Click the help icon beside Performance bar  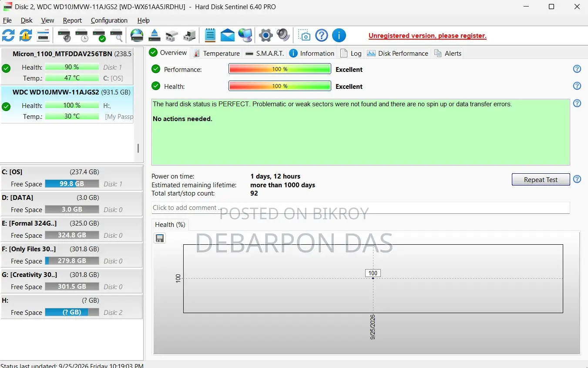click(577, 69)
